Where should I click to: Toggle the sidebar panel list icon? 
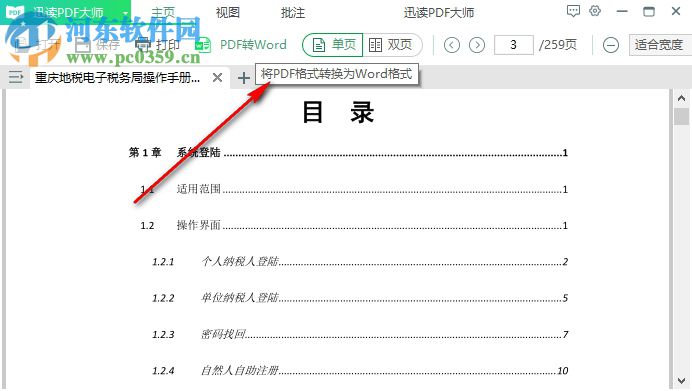(15, 77)
